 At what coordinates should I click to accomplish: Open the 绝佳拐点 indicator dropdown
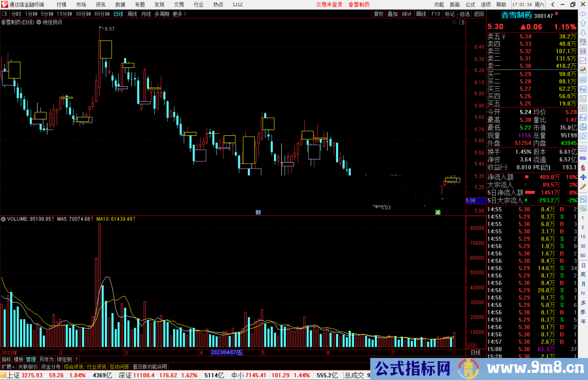(39, 22)
